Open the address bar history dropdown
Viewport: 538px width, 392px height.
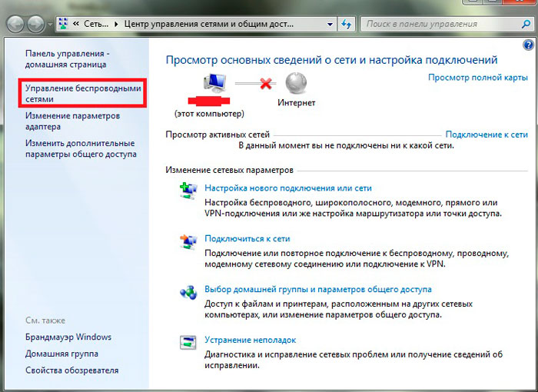[330, 25]
